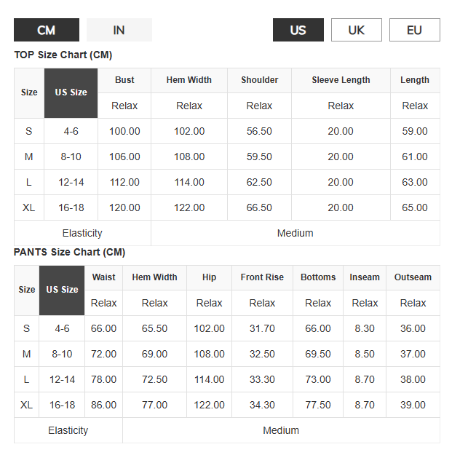Click bust value 100.00 for size S
The width and height of the screenshot is (476, 455).
tap(124, 131)
